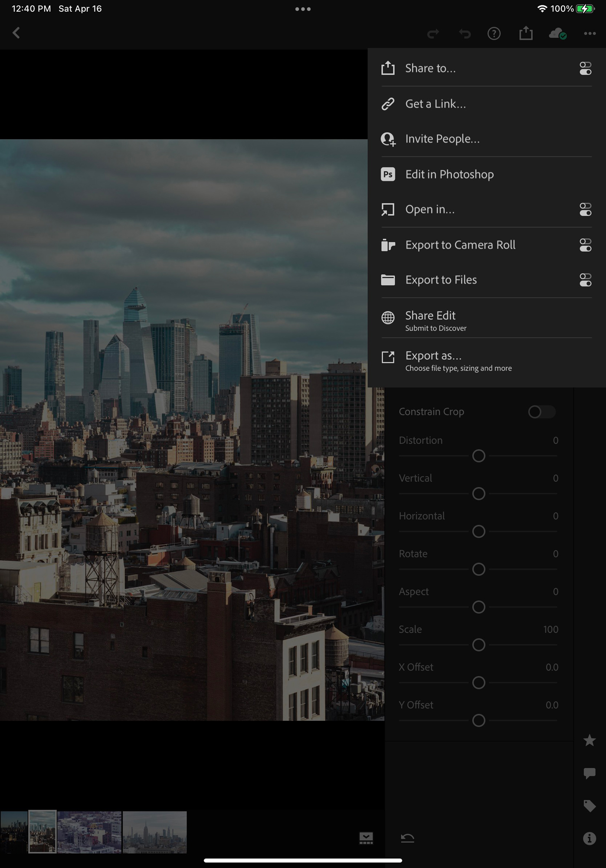
Task: Show photo info with the info icon
Action: (589, 838)
